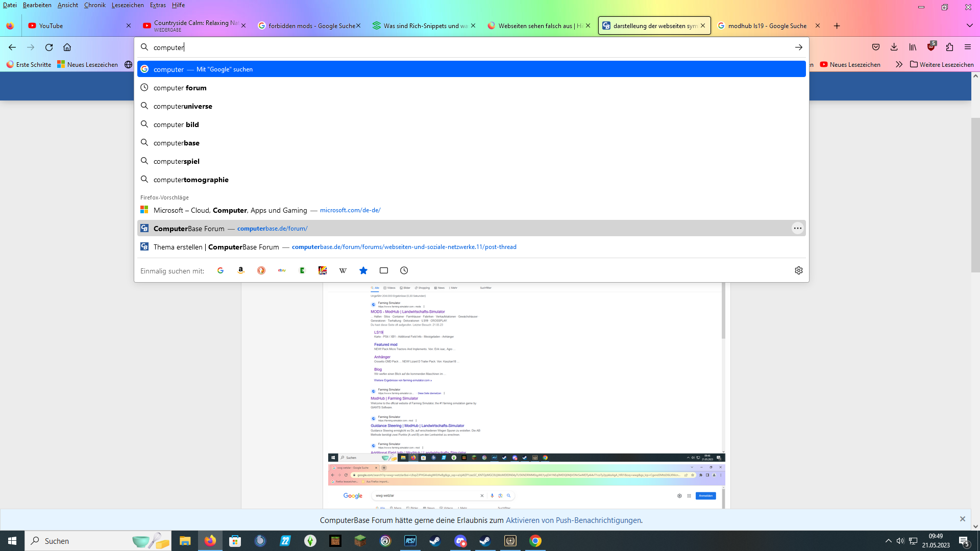The width and height of the screenshot is (980, 551).
Task: Search open tabs via the tabs icon
Action: click(x=384, y=270)
